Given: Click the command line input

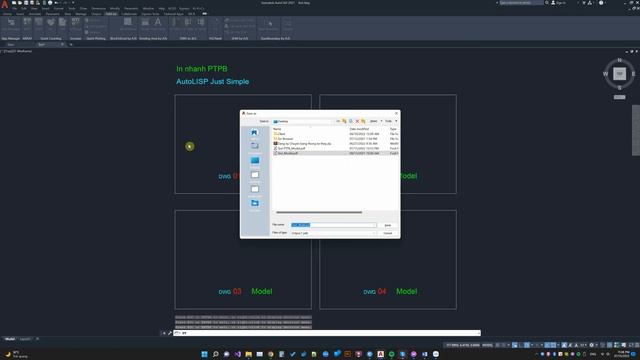Looking at the screenshot, I should pos(327,333).
